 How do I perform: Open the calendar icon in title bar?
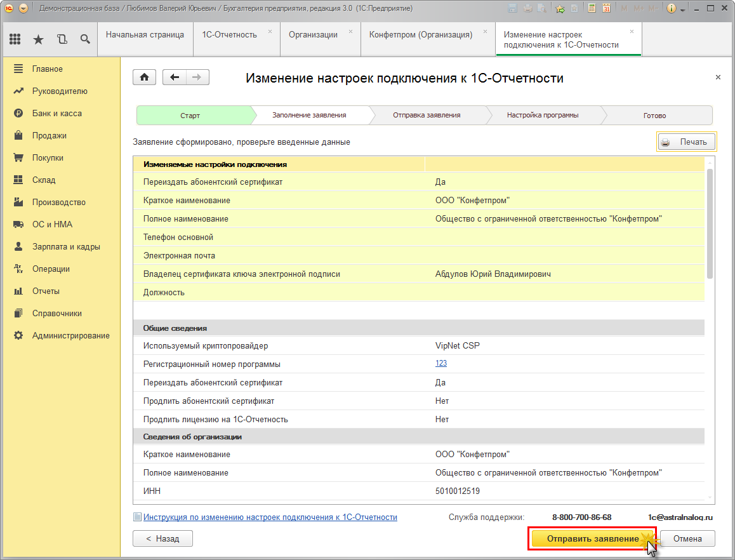pos(606,9)
